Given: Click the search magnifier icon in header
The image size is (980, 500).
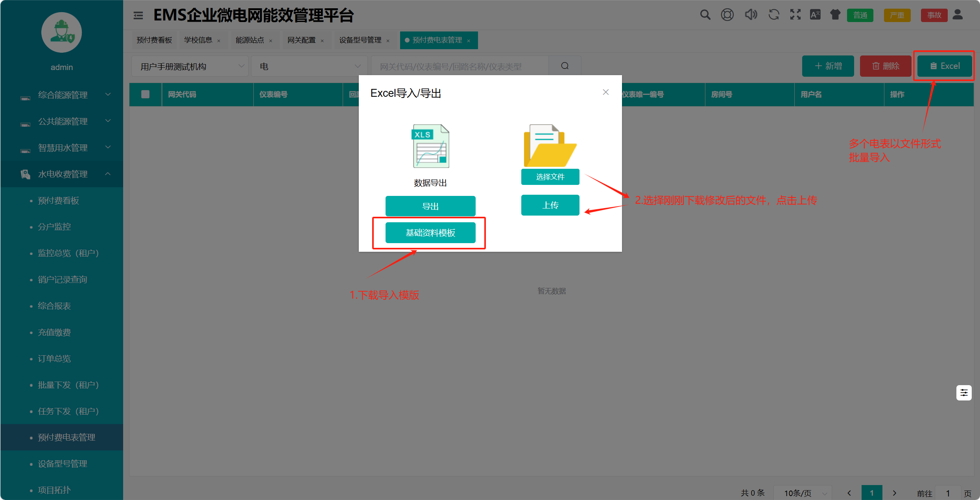Looking at the screenshot, I should [705, 15].
